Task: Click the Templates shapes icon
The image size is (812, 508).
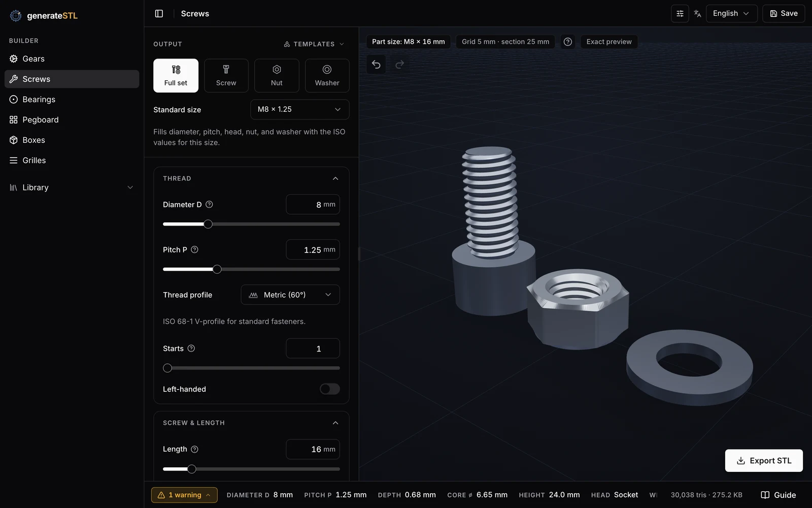Action: click(287, 44)
